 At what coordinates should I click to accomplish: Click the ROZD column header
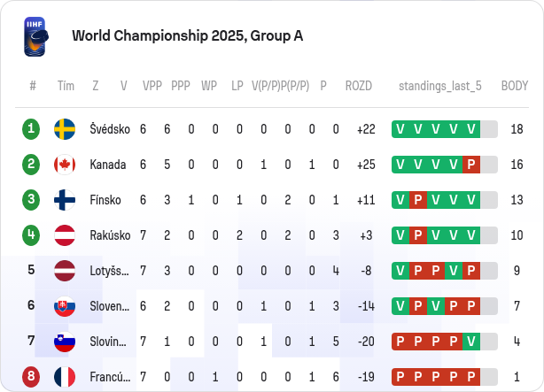pyautogui.click(x=359, y=86)
